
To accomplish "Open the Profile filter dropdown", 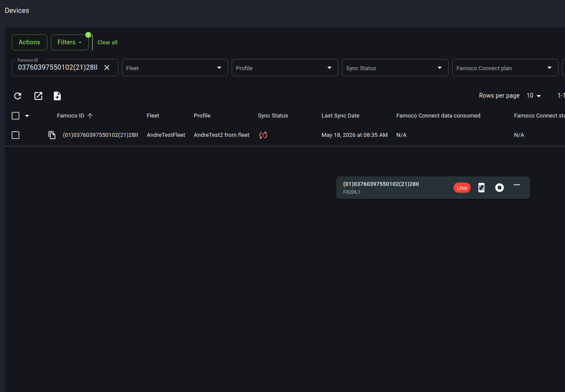I will 285,68.
